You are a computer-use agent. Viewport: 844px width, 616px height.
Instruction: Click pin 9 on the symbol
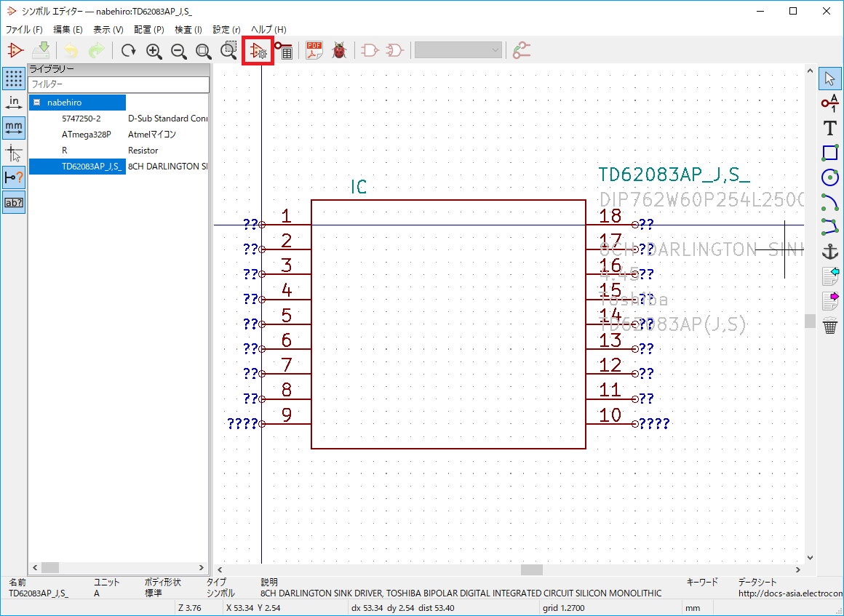click(x=285, y=423)
